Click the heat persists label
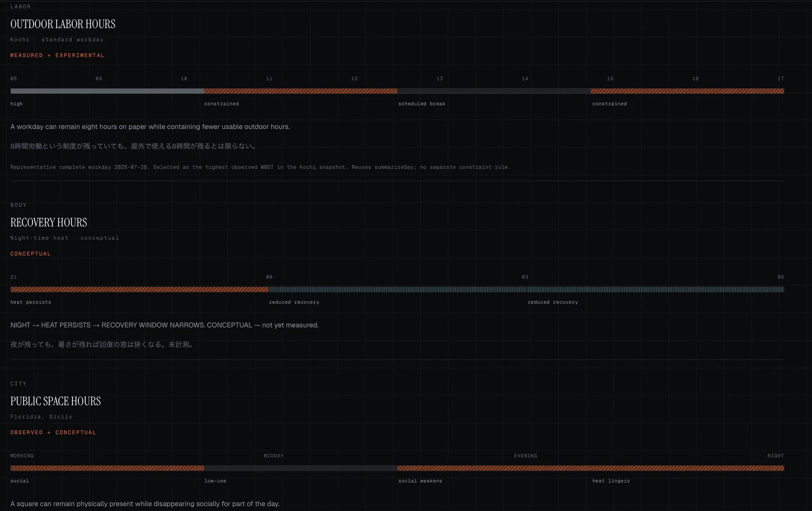 31,303
